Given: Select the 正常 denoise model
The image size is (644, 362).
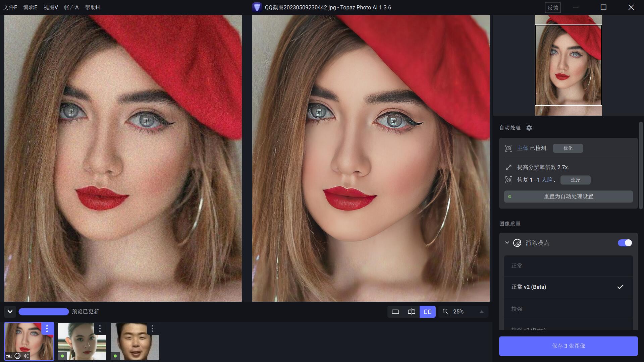Looking at the screenshot, I should (x=568, y=266).
